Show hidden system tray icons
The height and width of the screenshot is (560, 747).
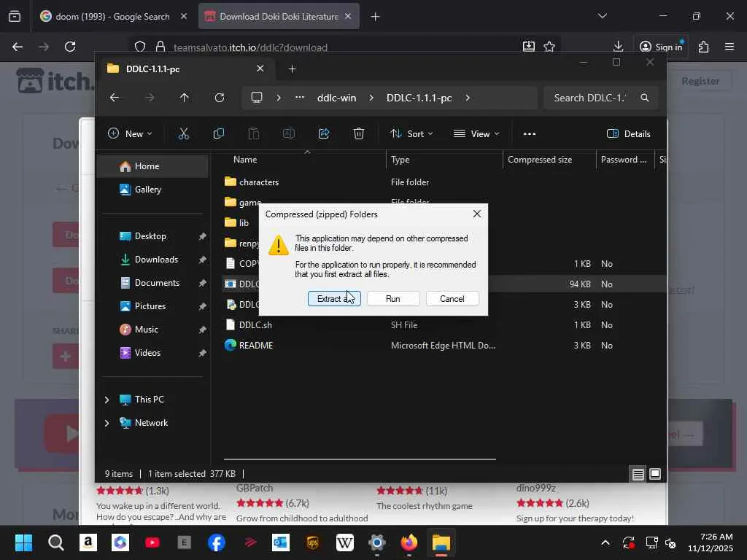[605, 542]
